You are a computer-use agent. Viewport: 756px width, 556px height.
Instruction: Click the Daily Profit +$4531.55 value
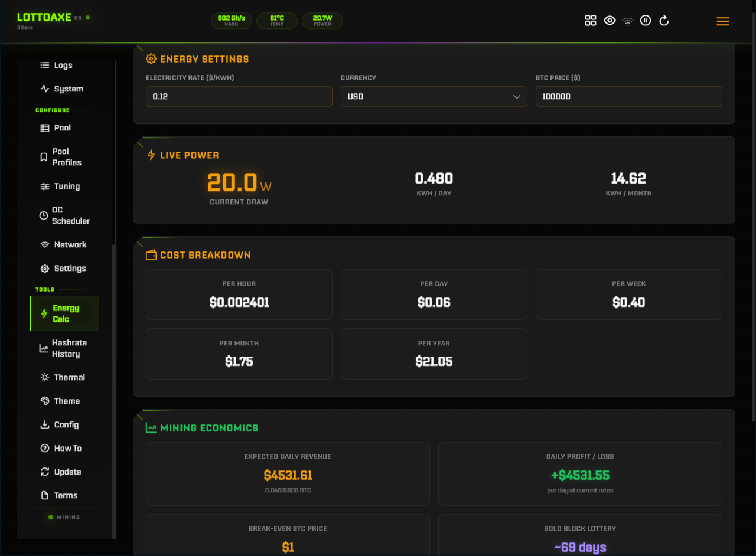(580, 475)
